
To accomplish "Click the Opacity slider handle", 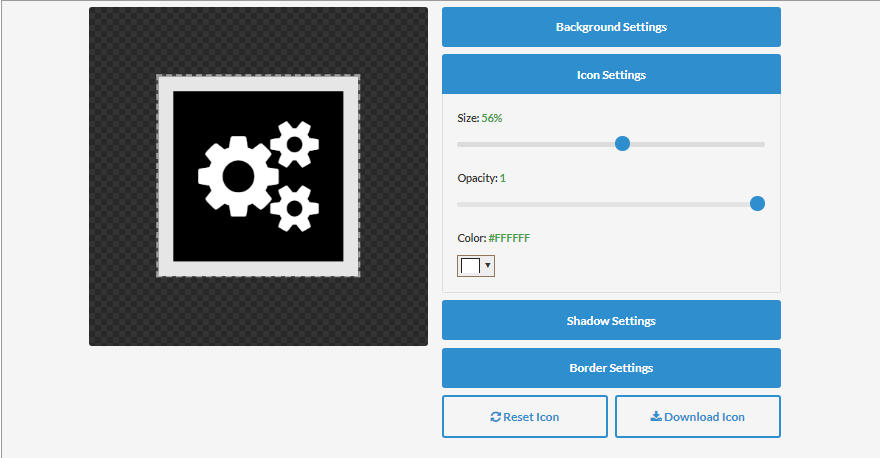I will pyautogui.click(x=757, y=204).
